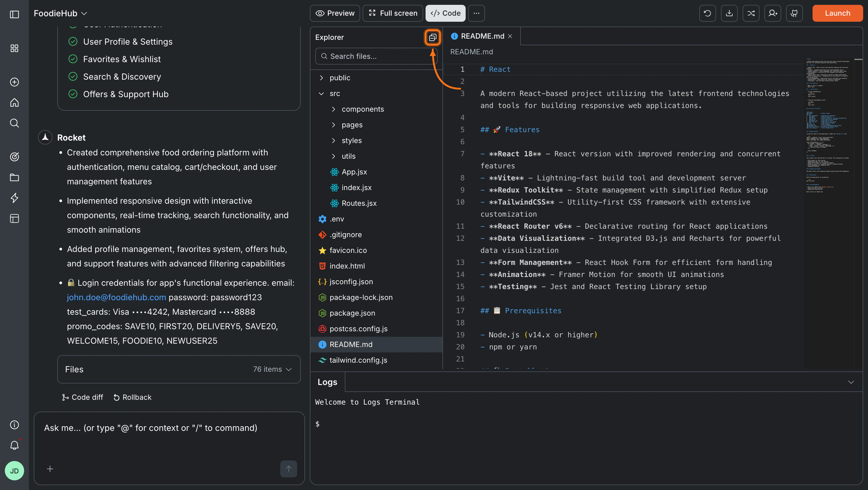This screenshot has width=868, height=490.
Task: Click the lightning bolt icon in left sidebar
Action: click(14, 198)
